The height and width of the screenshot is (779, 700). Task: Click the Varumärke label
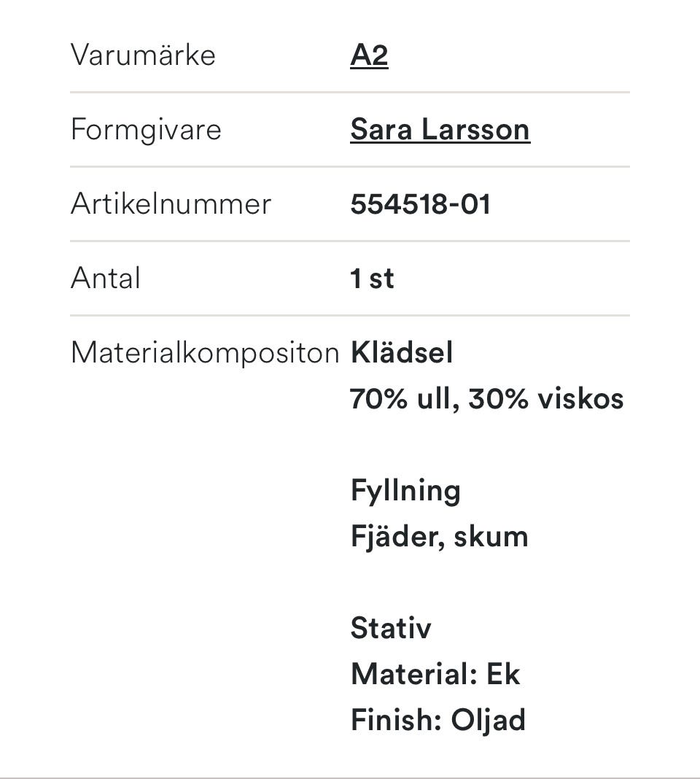[x=143, y=55]
